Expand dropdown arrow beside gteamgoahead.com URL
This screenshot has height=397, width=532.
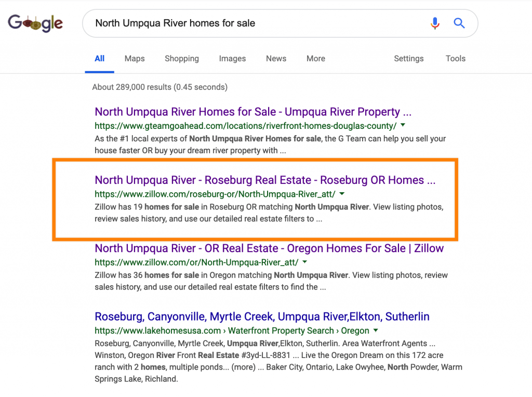tap(403, 125)
